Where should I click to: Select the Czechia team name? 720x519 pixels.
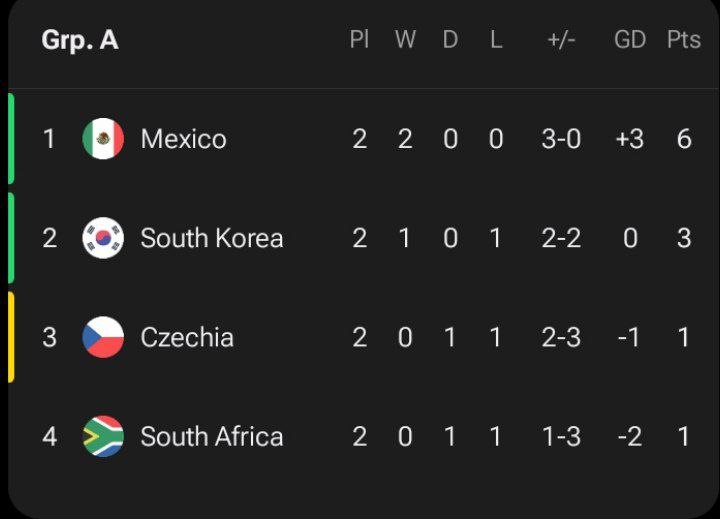pos(187,337)
